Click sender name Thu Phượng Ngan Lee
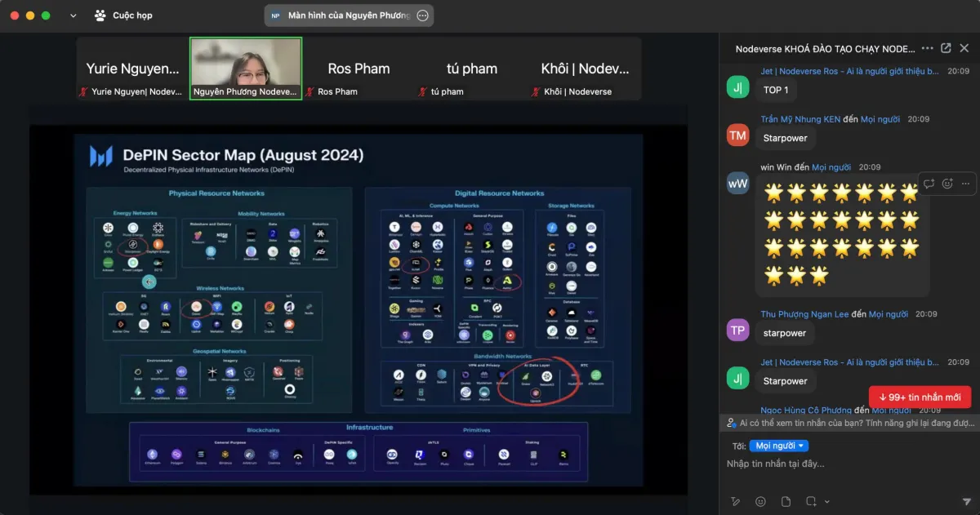This screenshot has width=980, height=515. point(803,314)
